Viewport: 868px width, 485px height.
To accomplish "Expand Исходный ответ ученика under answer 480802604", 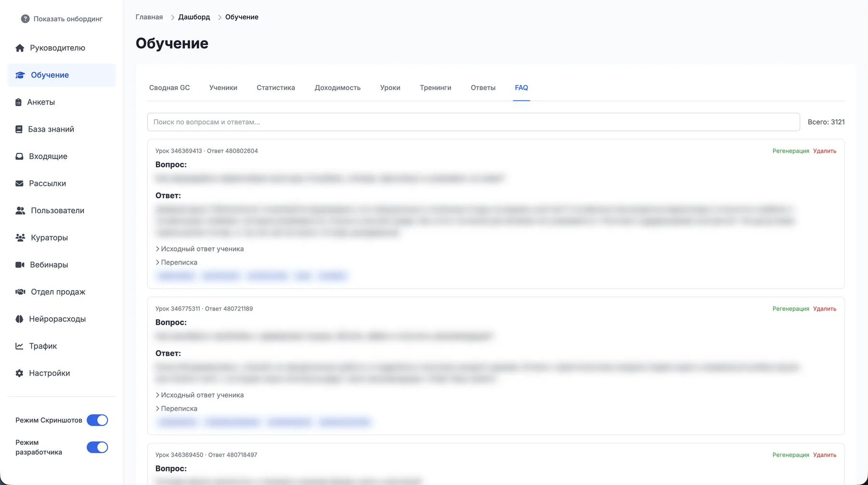I will pos(200,249).
